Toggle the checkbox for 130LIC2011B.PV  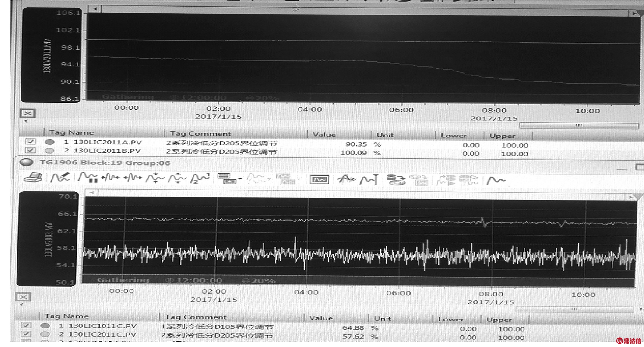point(30,150)
